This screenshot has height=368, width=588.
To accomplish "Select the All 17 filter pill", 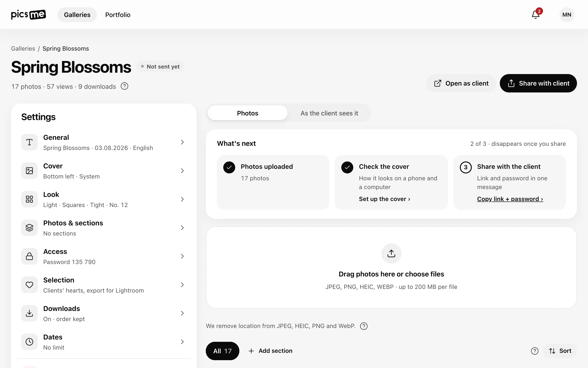I will tap(222, 351).
